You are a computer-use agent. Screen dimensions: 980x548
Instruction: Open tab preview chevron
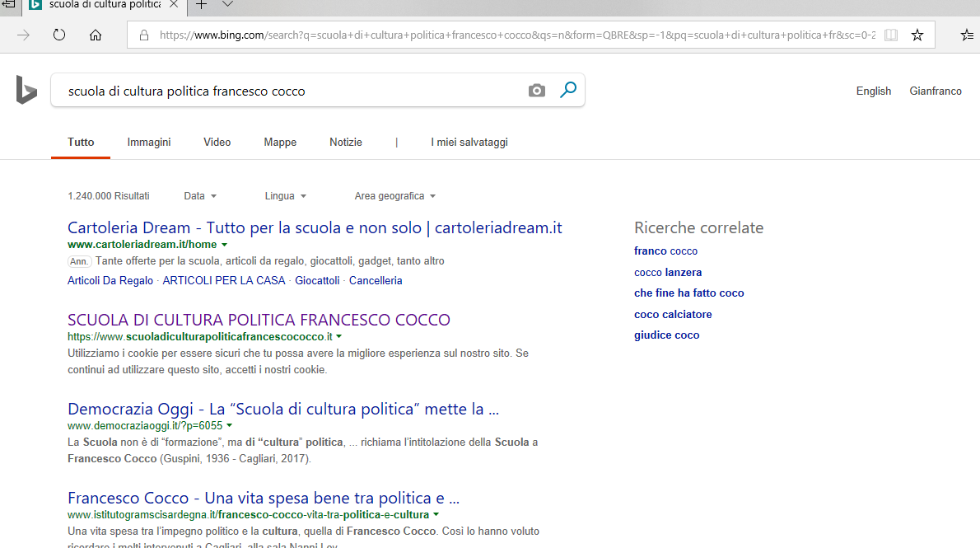click(227, 5)
